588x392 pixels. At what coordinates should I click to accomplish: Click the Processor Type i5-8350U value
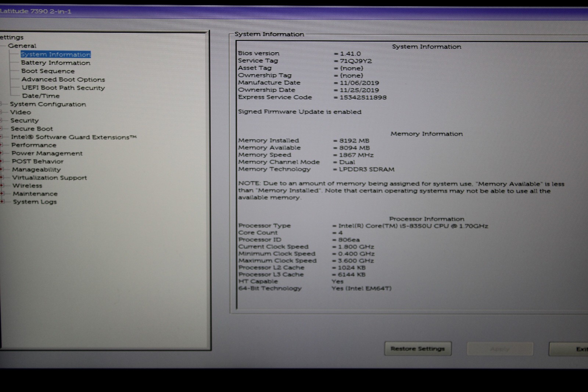(x=413, y=226)
